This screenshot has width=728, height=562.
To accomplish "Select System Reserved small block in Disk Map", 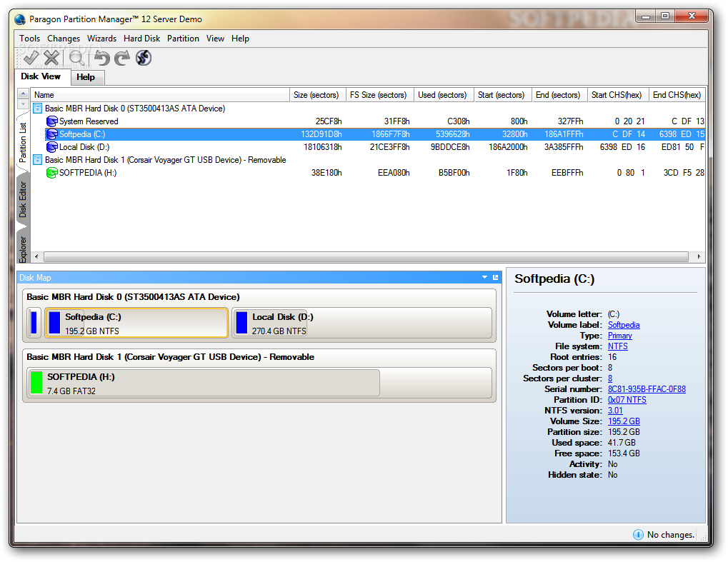I will pyautogui.click(x=34, y=323).
